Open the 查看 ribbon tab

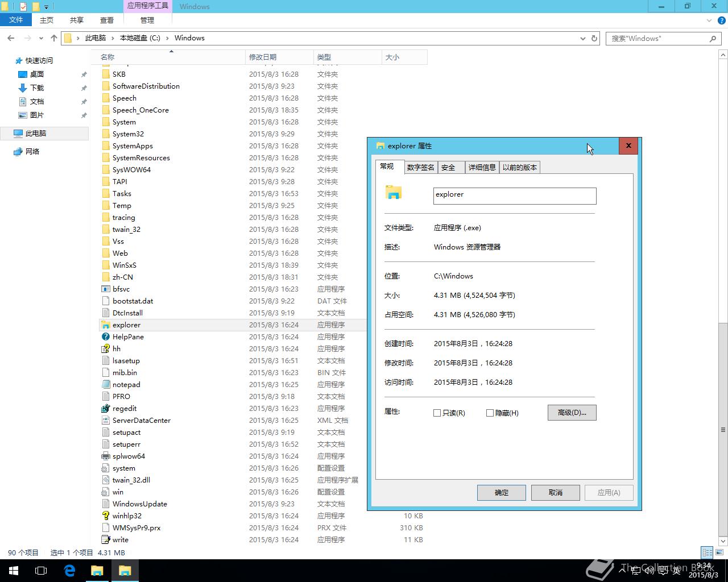[x=107, y=20]
